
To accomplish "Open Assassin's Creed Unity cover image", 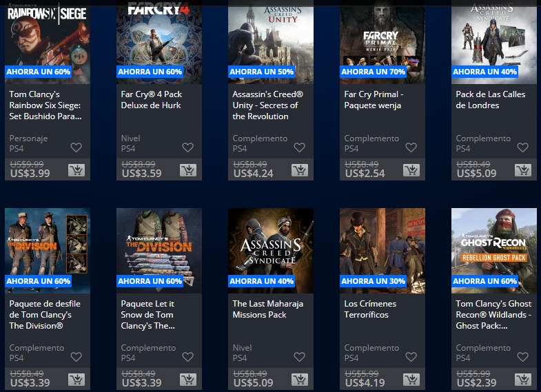I will [271, 42].
